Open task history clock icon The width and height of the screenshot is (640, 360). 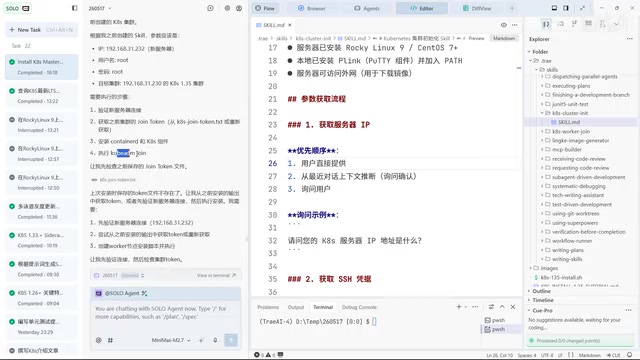(210, 8)
